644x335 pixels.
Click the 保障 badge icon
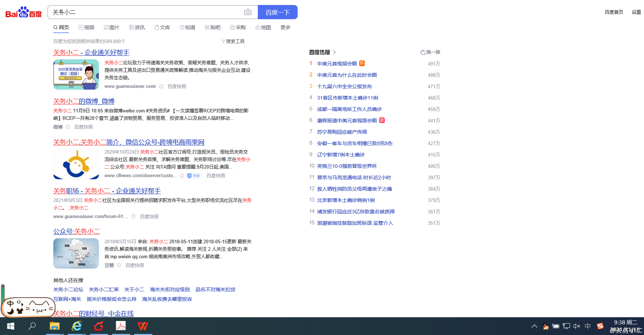194,176
